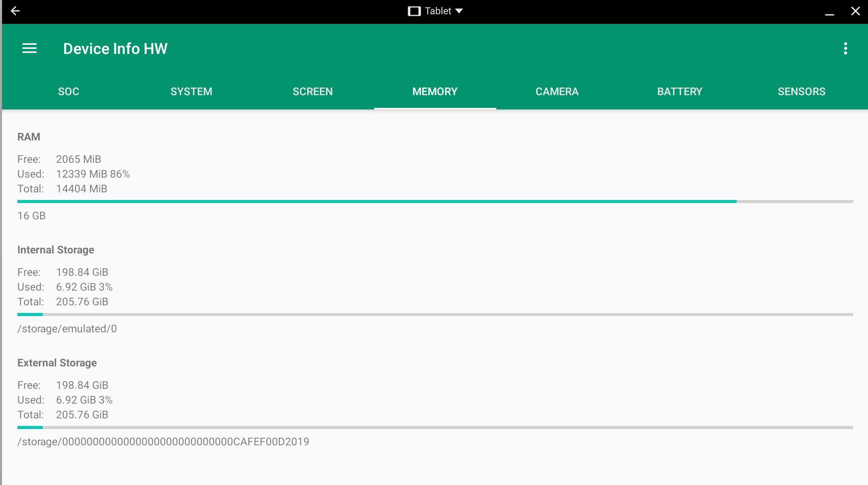Select the RAM section heading
The image size is (868, 485).
coord(29,137)
